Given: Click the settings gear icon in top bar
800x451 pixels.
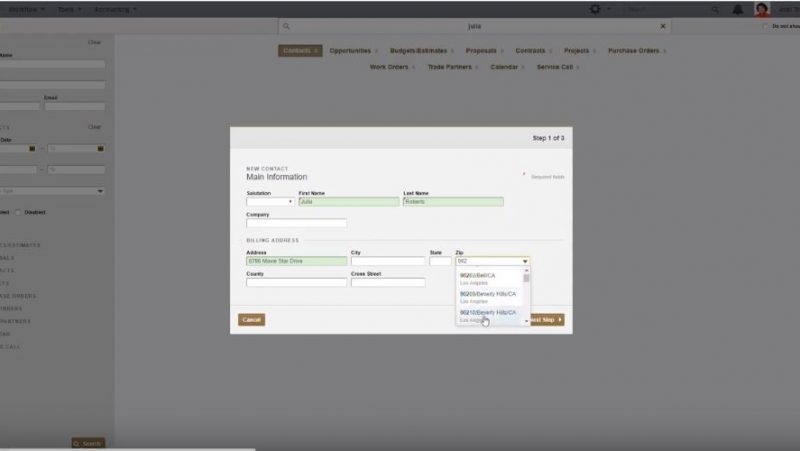Looking at the screenshot, I should tap(596, 9).
